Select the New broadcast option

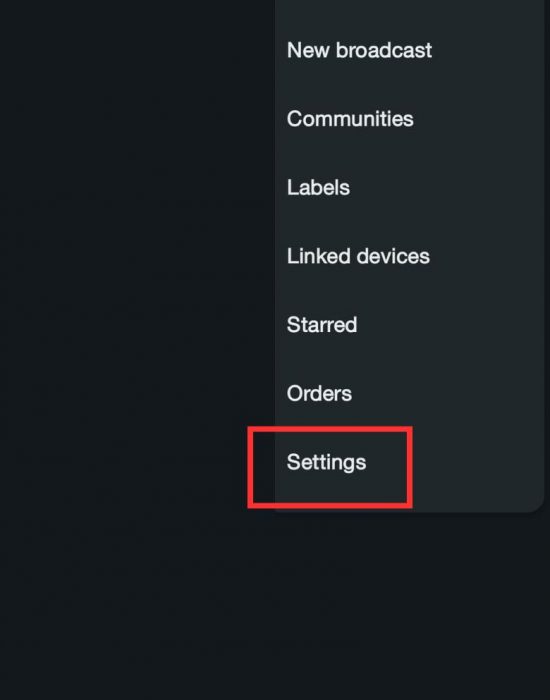pyautogui.click(x=409, y=50)
